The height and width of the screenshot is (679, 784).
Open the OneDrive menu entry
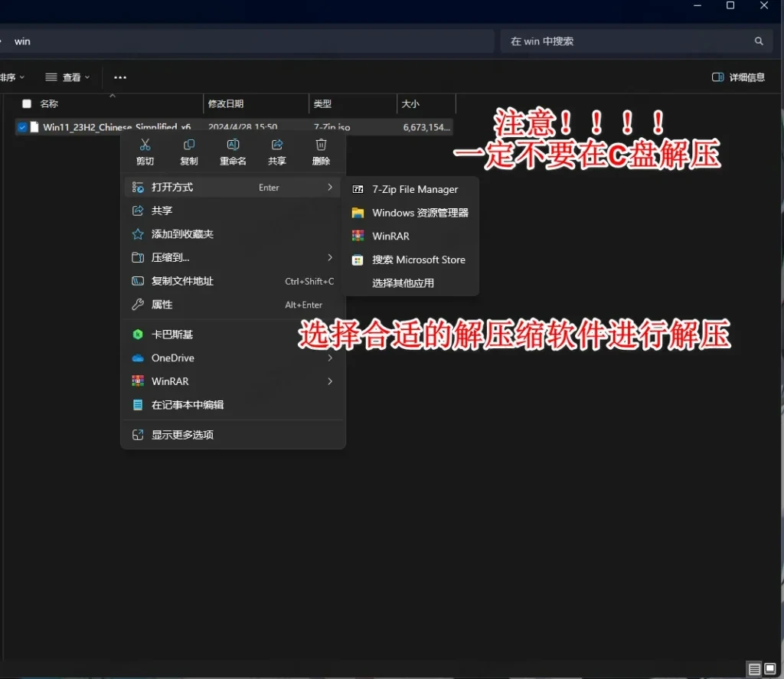233,358
